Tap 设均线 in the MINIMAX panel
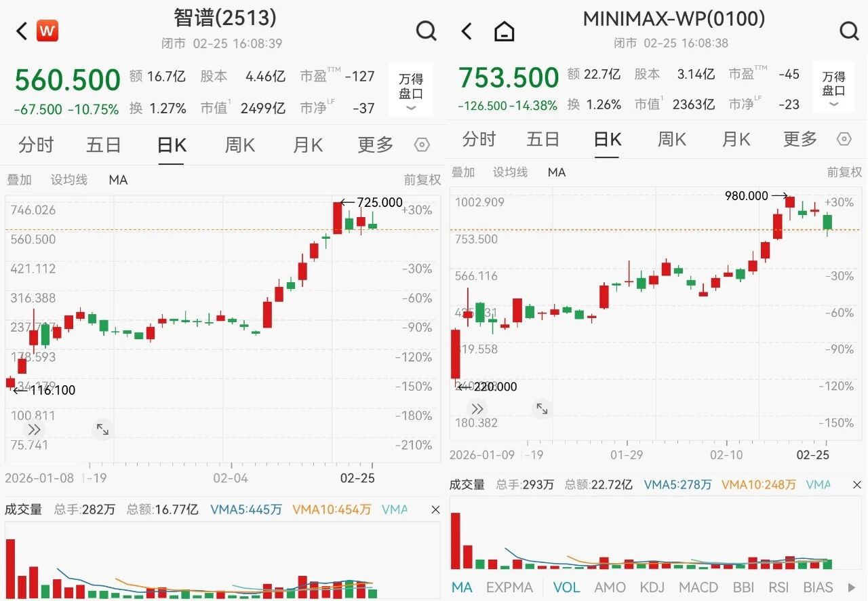The image size is (868, 601). coord(510,172)
